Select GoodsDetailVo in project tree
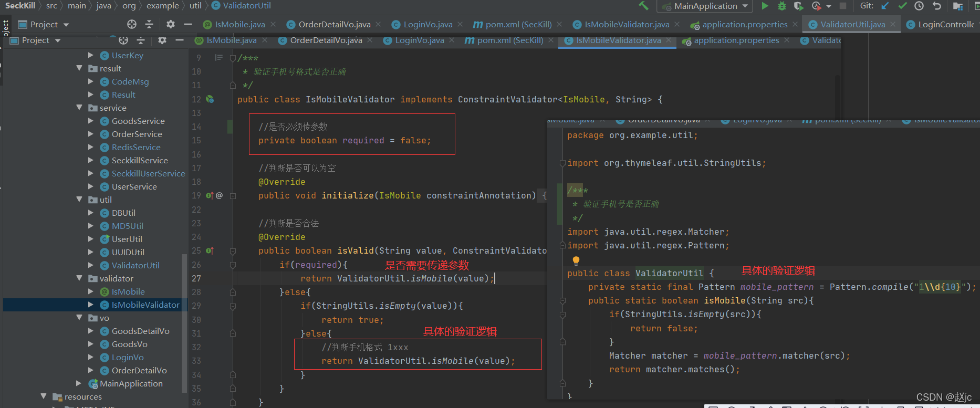 [140, 331]
